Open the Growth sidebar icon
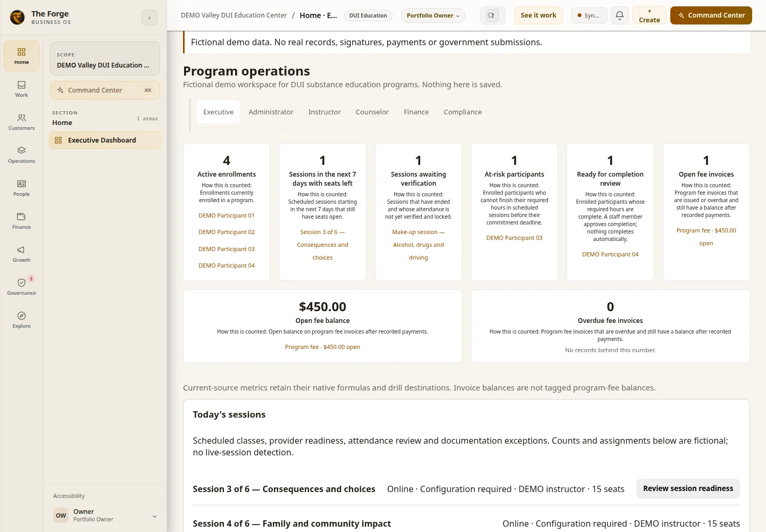Image resolution: width=766 pixels, height=532 pixels. tap(21, 254)
